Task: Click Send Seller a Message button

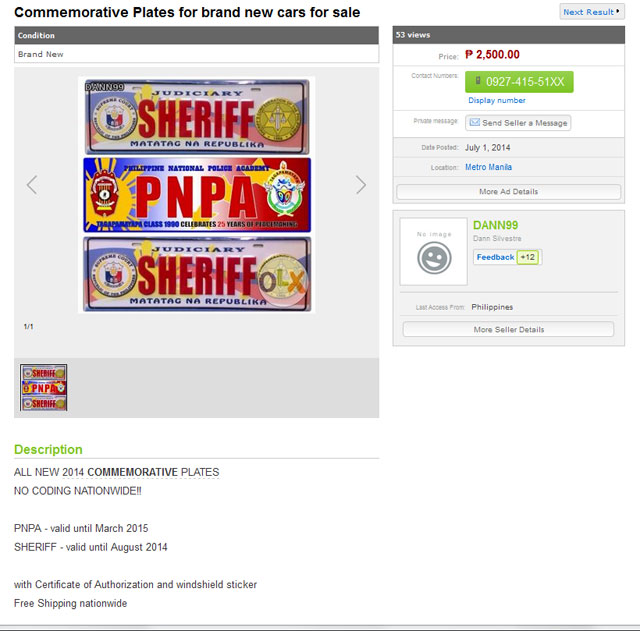Action: click(518, 123)
